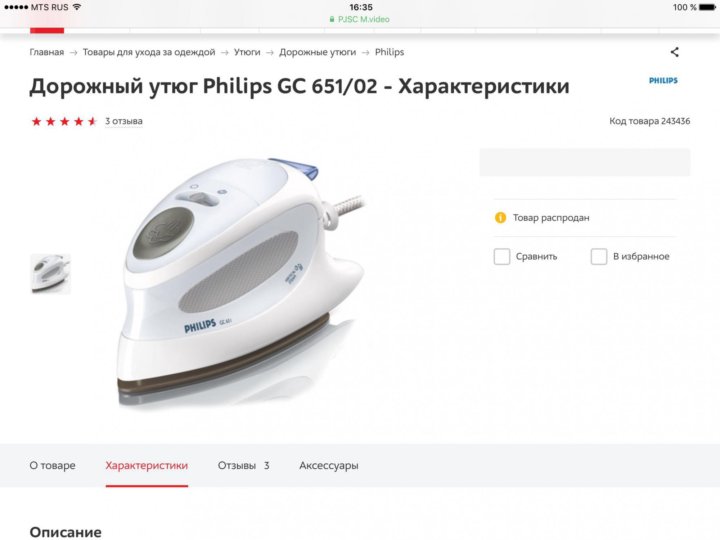Select the small iron thumbnail
This screenshot has width=720, height=540.
click(x=51, y=274)
